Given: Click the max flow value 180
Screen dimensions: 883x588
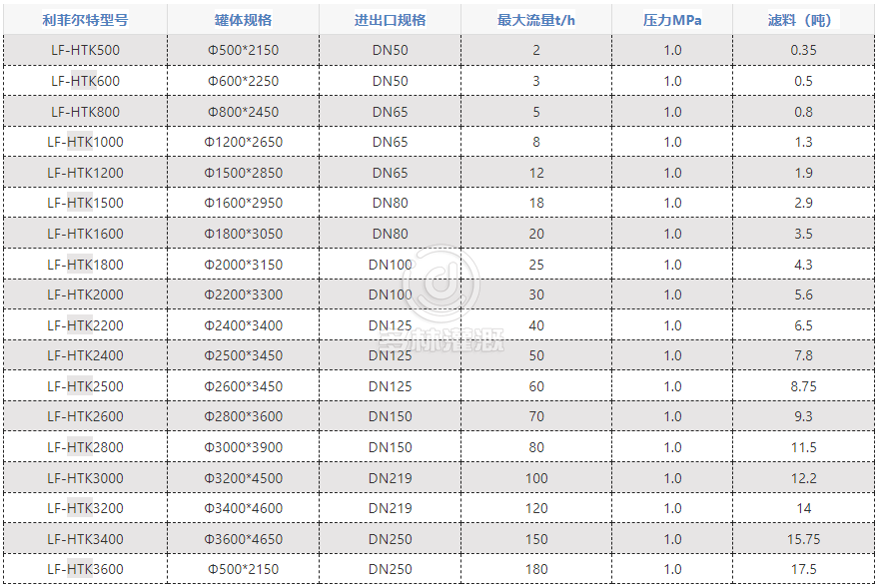Looking at the screenshot, I should point(535,569).
